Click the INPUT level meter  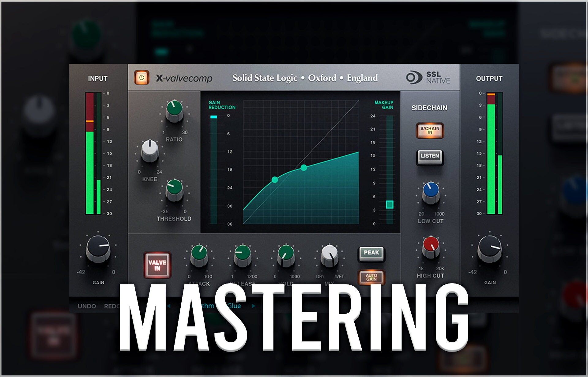tap(93, 153)
